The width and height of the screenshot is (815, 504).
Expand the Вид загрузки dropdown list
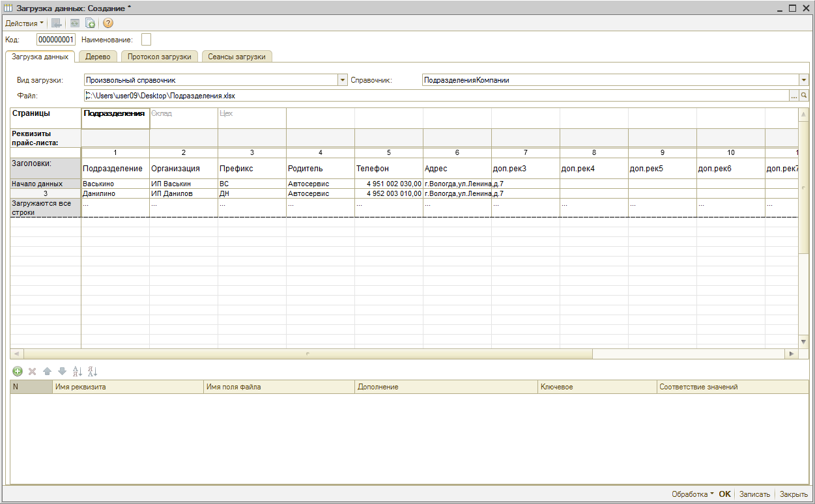343,80
